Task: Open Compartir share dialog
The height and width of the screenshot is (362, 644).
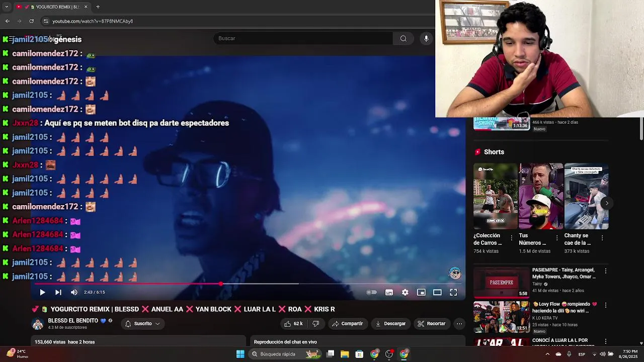Action: pos(347,324)
